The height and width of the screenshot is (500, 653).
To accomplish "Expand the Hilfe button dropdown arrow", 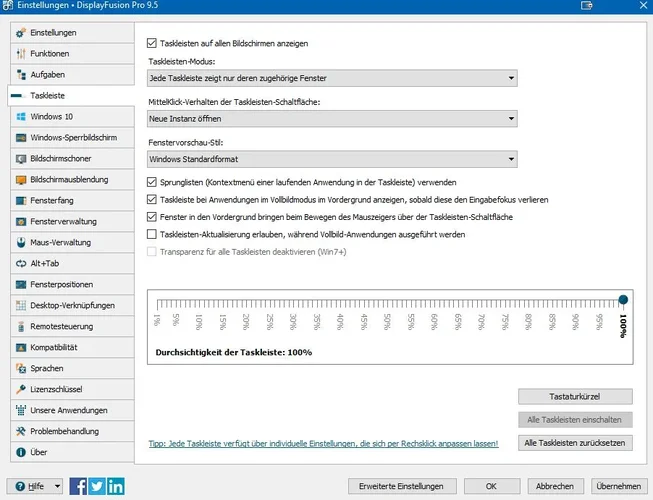I will [57, 486].
